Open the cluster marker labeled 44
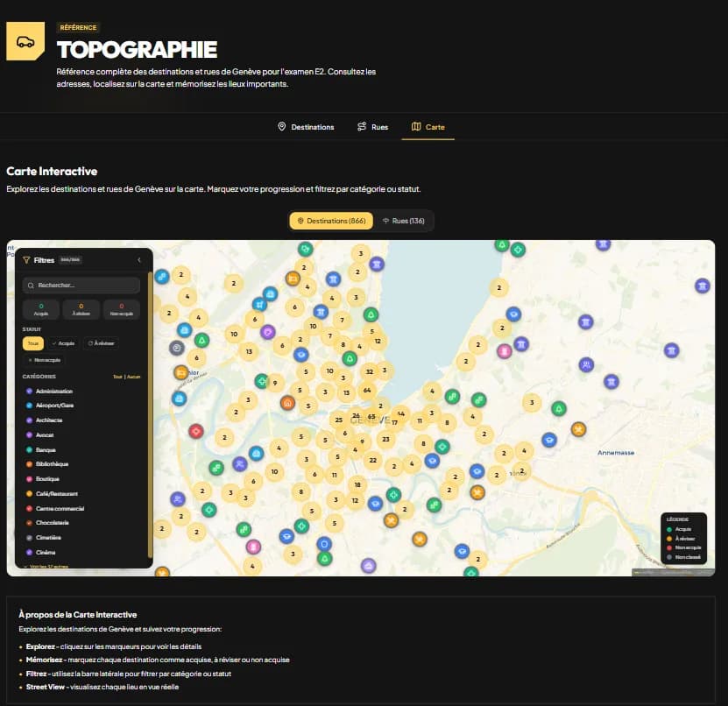The image size is (728, 706). [400, 413]
